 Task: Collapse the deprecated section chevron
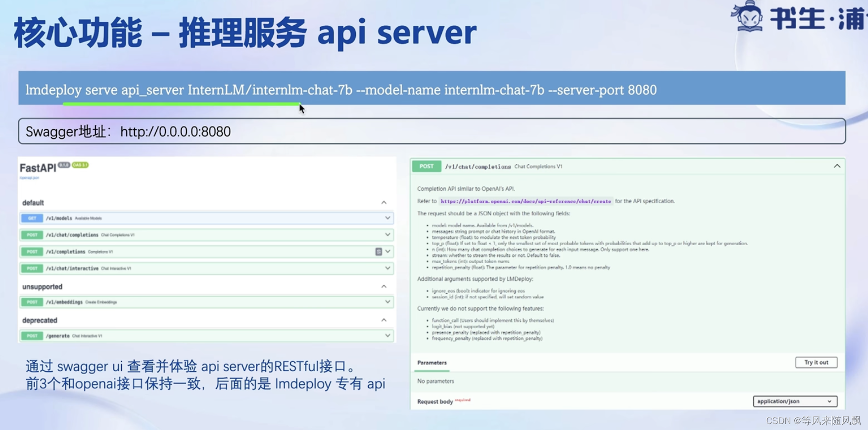(x=384, y=320)
